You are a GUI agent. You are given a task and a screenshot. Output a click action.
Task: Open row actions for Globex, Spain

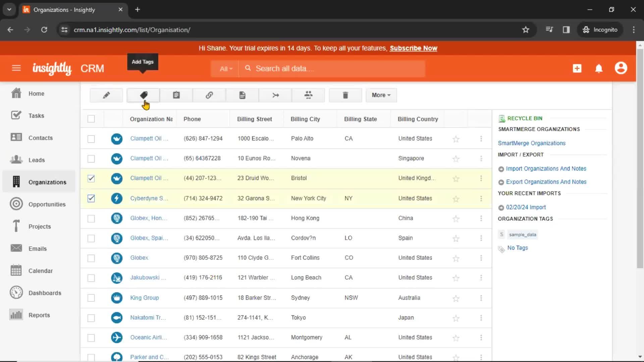481,238
